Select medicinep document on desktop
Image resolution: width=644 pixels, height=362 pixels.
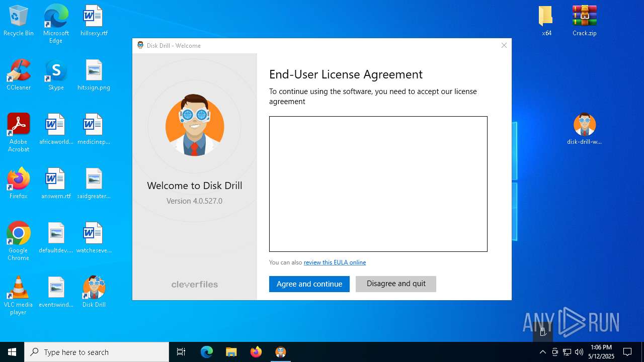pos(94,130)
